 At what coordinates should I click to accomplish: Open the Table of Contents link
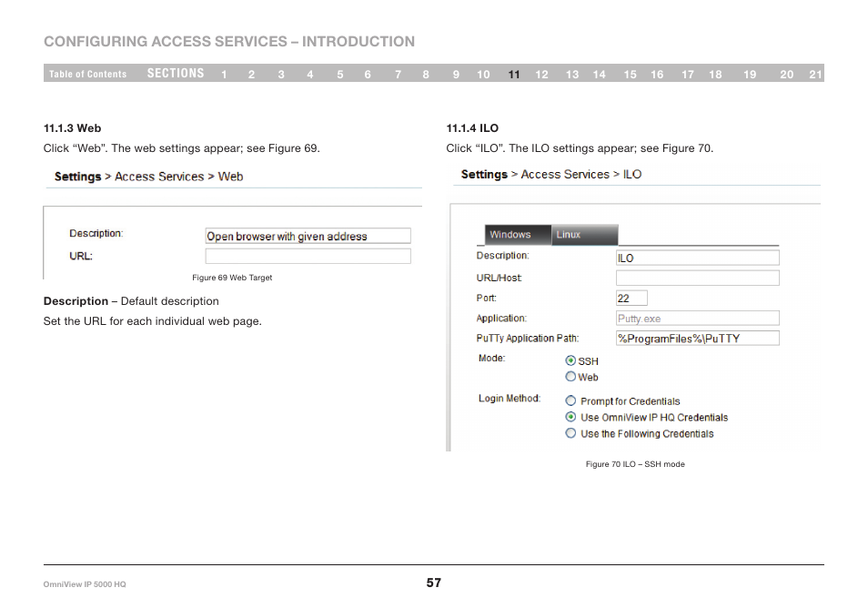(87, 74)
